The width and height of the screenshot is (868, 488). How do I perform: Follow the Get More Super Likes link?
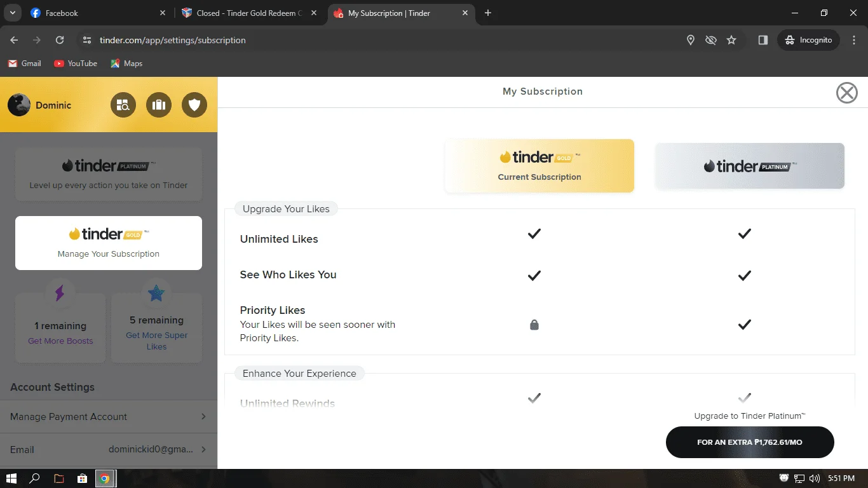[x=156, y=341]
